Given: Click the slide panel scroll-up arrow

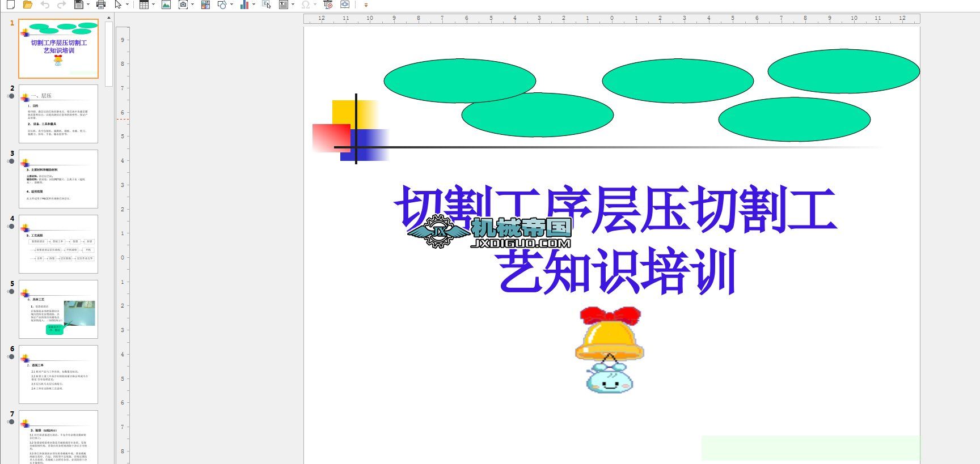Looking at the screenshot, I should click(x=109, y=18).
